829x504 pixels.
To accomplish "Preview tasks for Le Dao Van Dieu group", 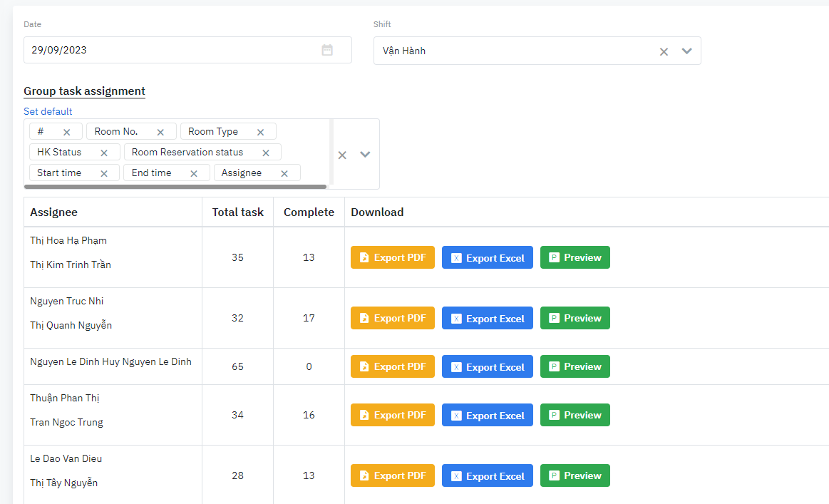I will tap(575, 475).
